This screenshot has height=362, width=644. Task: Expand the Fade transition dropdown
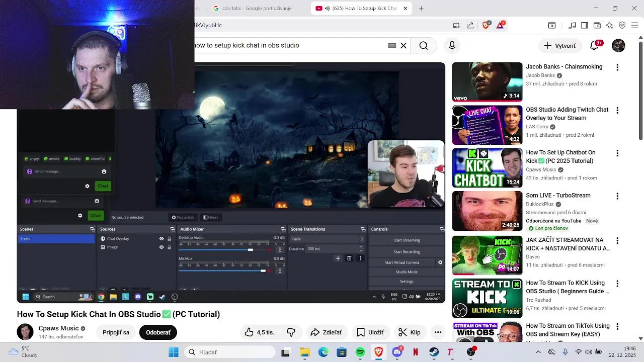click(327, 239)
